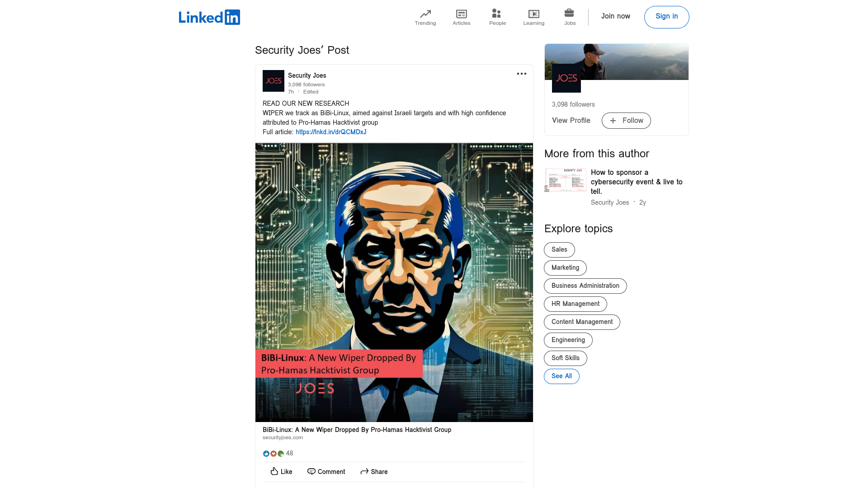Click the reaction count 48 indicator
Viewport: 868px width, 488px height.
[289, 453]
